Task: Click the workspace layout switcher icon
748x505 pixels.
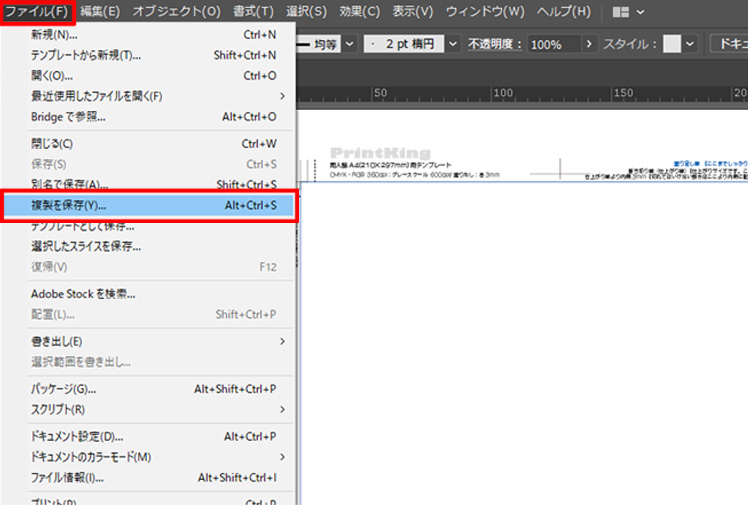Action: (622, 11)
